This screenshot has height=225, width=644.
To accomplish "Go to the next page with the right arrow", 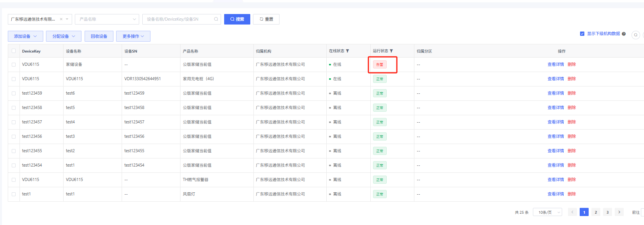I will tap(619, 212).
